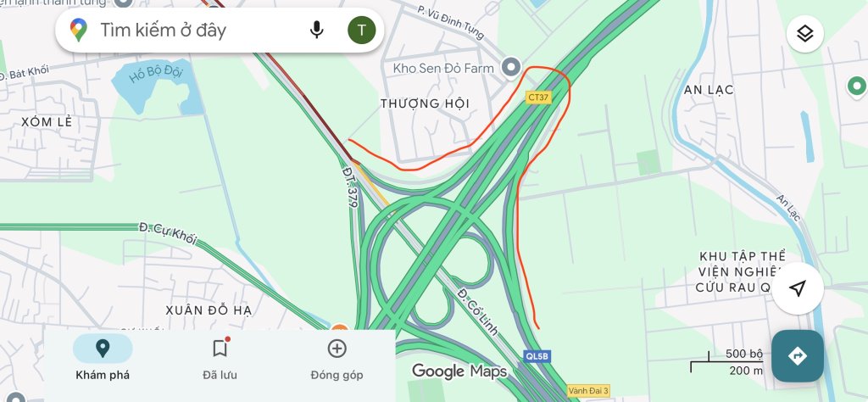The width and height of the screenshot is (868, 402).
Task: Switch to the Khám phá tab
Action: pyautogui.click(x=103, y=359)
